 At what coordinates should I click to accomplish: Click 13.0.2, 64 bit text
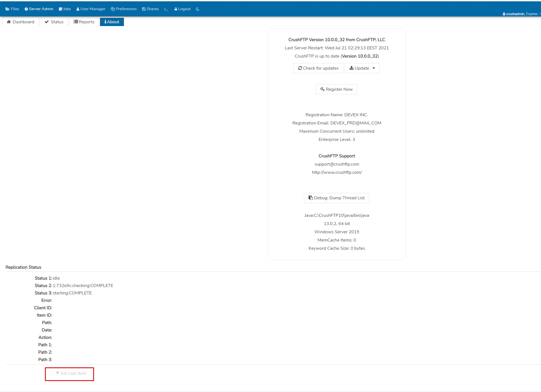pos(337,224)
